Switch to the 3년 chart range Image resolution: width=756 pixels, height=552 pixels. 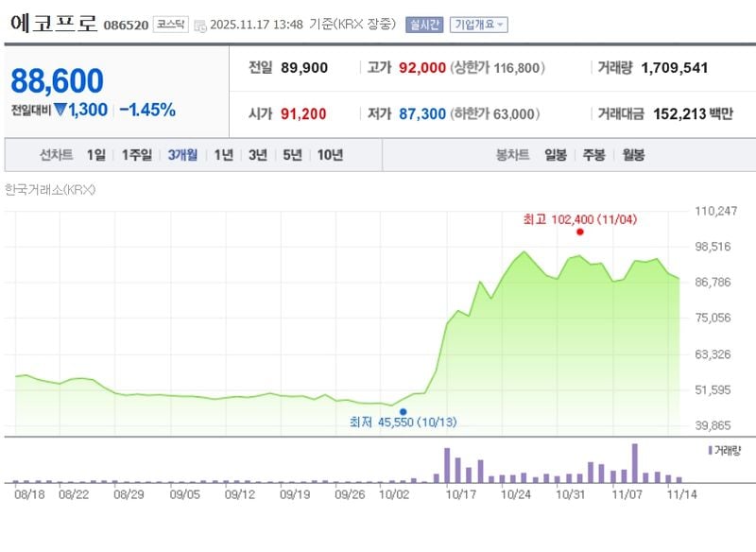(x=258, y=155)
